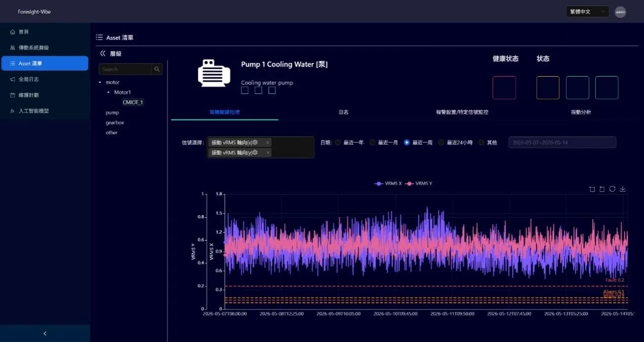Click the chart zoom reset icon

pyautogui.click(x=602, y=189)
